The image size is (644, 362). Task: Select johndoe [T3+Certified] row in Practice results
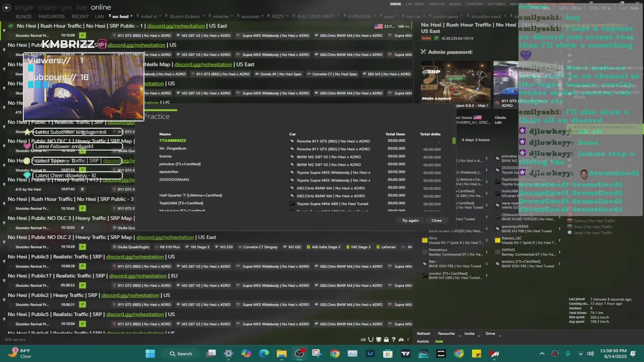coord(299,164)
